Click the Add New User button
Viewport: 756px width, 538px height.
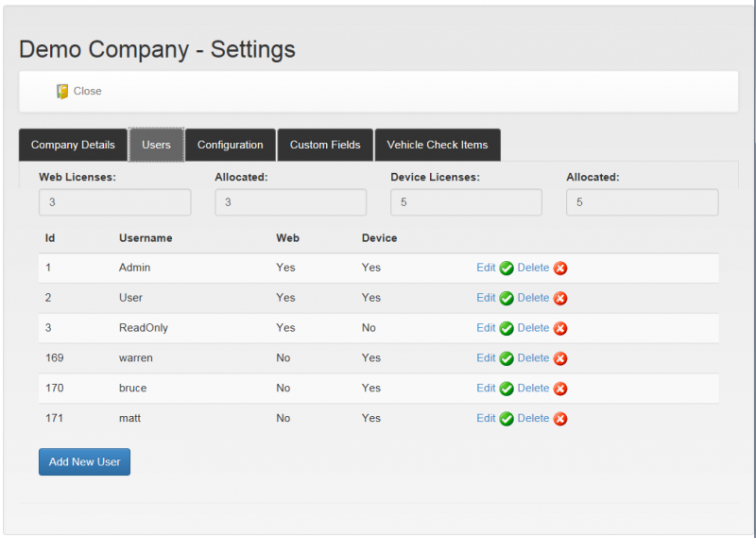84,461
